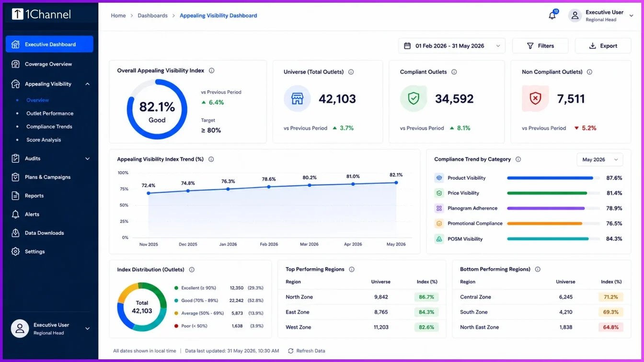Open Coverage Overview in sidebar

(x=49, y=64)
